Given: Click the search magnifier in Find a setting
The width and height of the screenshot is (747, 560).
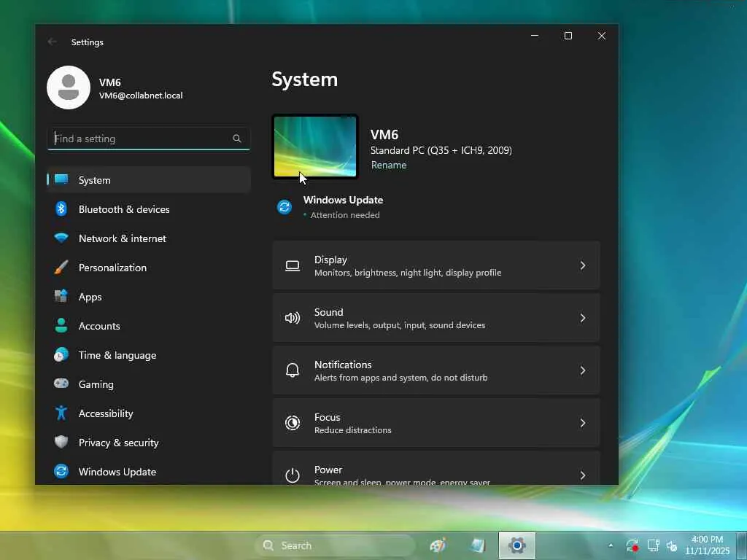Looking at the screenshot, I should coord(237,139).
